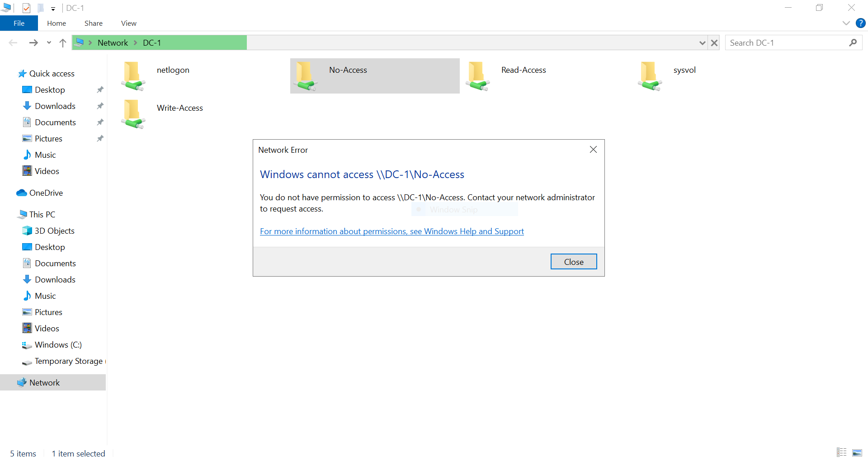
Task: Click '1 item selected' status text
Action: [x=78, y=453]
